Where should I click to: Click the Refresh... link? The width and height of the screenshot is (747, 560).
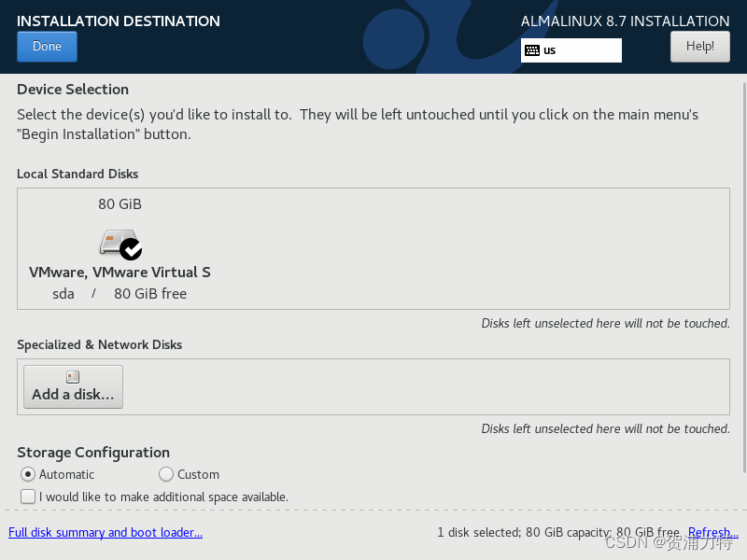point(712,532)
